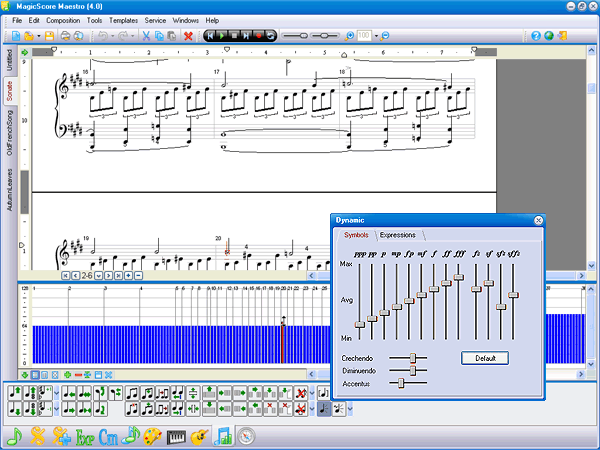
Task: Open the painter palette panel icon
Action: click(x=153, y=436)
